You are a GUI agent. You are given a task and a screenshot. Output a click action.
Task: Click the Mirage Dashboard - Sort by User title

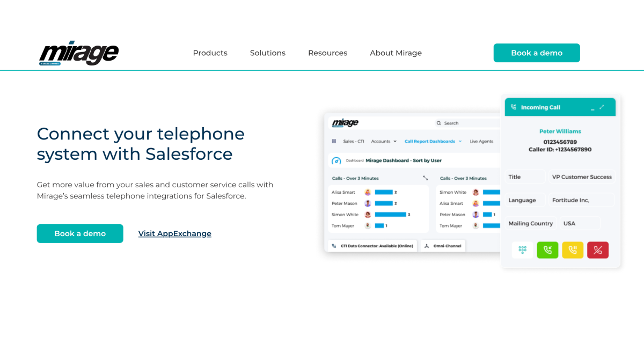pyautogui.click(x=404, y=160)
